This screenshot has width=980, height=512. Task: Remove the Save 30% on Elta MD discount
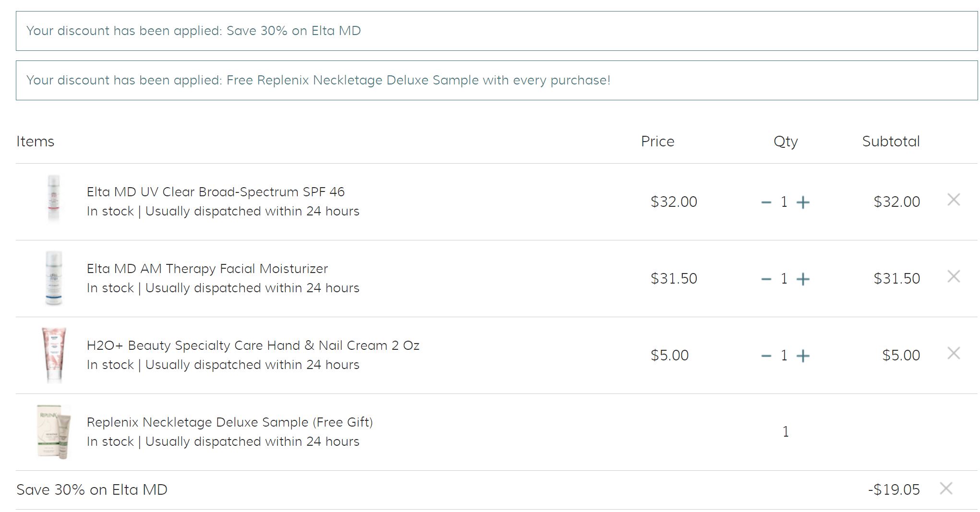coord(946,488)
